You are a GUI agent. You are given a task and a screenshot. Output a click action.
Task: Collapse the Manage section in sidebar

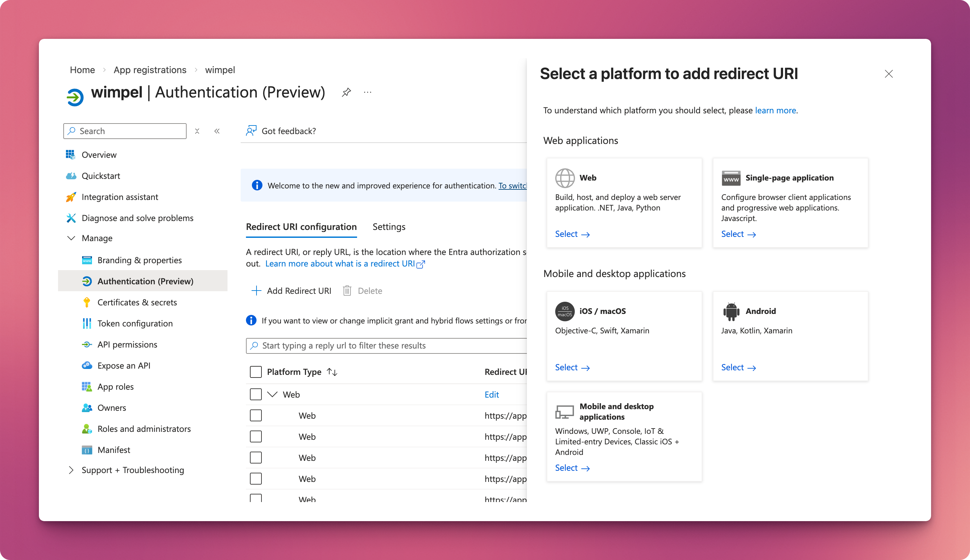click(71, 238)
